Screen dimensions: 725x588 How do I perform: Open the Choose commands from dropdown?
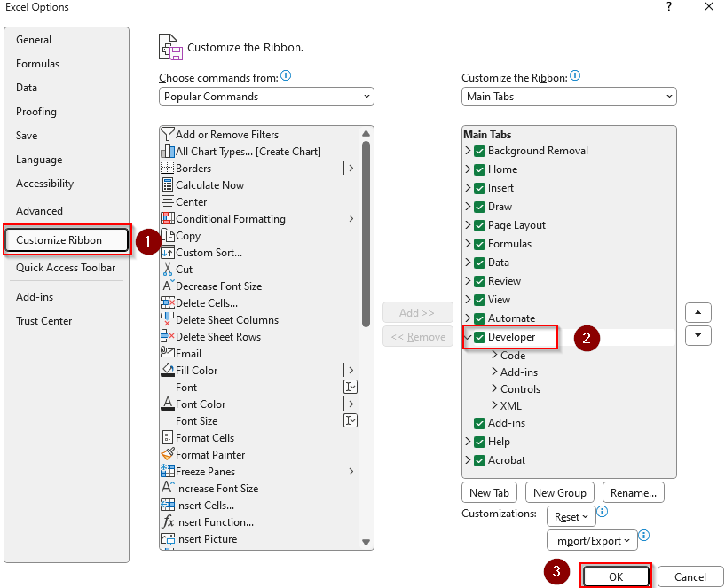266,97
